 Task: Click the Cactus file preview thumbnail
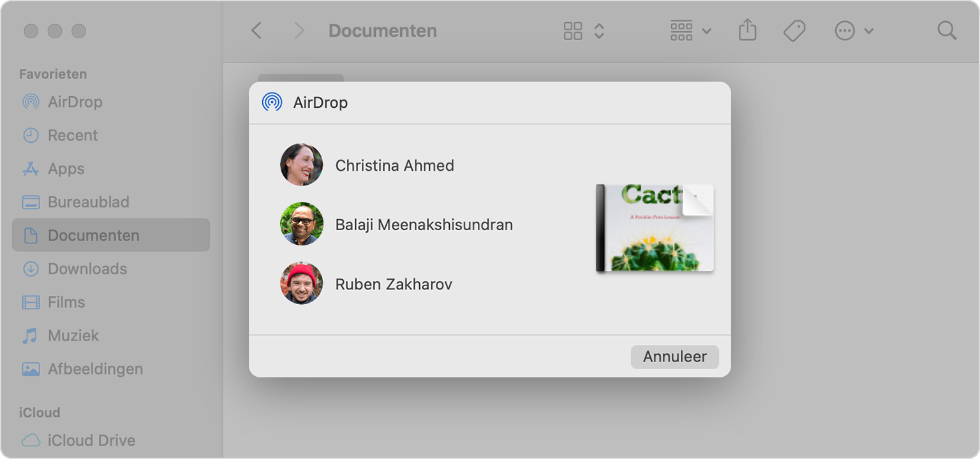[655, 228]
